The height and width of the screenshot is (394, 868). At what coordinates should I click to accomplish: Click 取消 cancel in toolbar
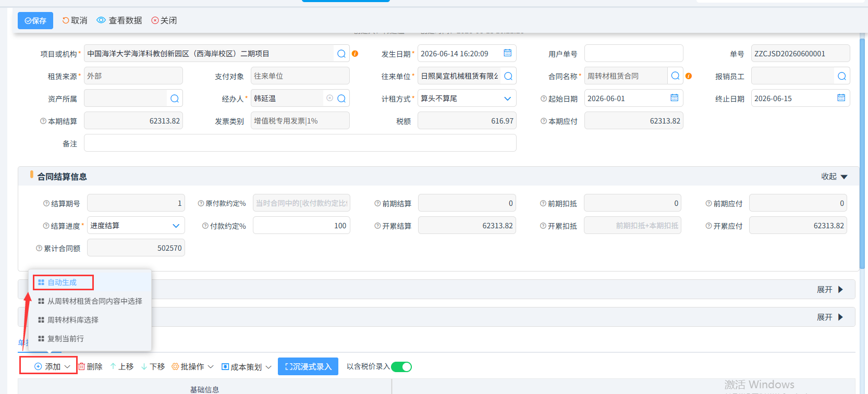(75, 20)
